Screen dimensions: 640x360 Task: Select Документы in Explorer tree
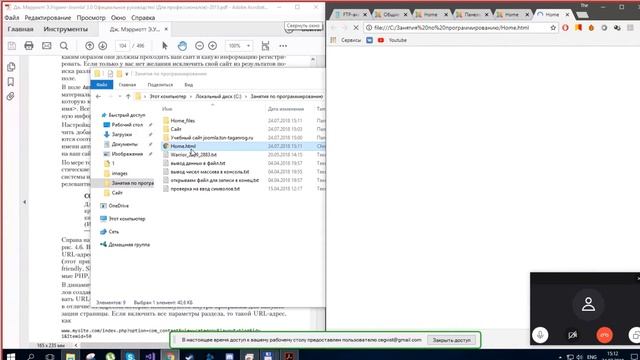(x=124, y=144)
